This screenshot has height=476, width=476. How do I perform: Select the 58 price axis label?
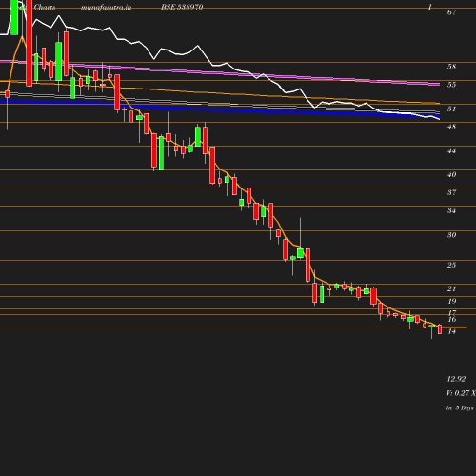tap(451, 67)
